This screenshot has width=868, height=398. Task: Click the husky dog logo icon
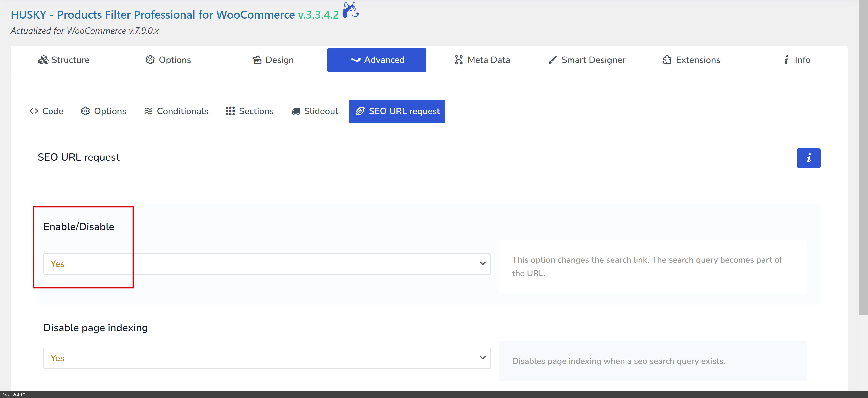[350, 10]
